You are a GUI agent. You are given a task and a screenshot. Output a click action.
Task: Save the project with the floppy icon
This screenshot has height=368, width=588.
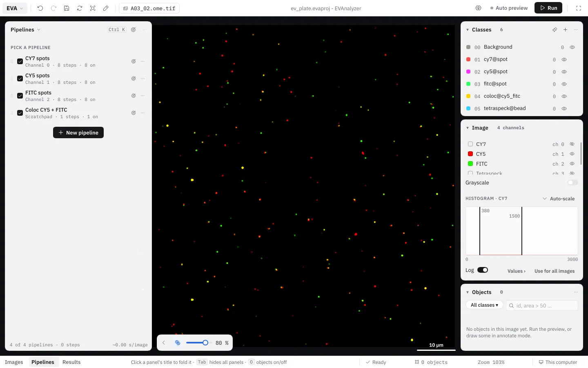[x=67, y=8]
